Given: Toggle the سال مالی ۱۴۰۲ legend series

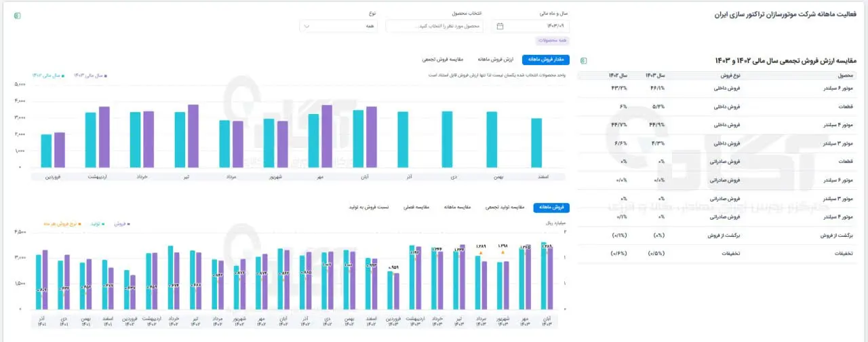Looking at the screenshot, I should click(x=48, y=75).
